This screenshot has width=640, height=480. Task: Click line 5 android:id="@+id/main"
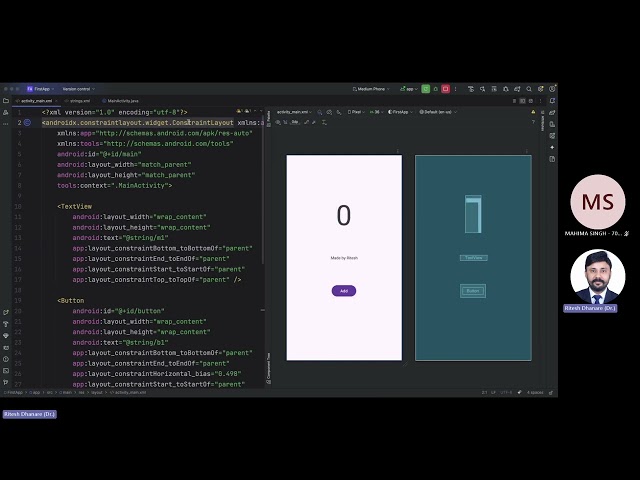99,154
